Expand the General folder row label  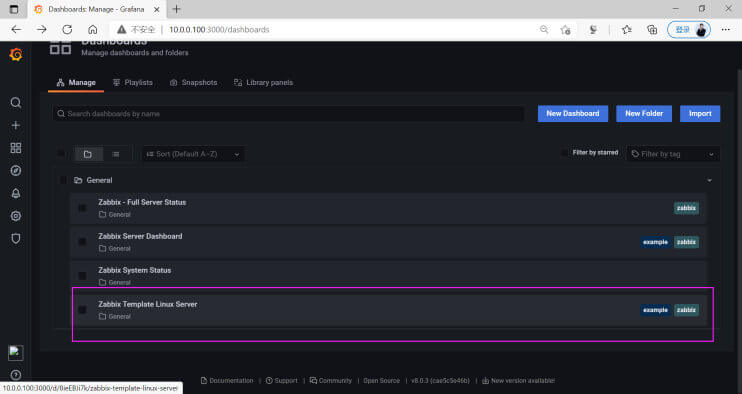(x=99, y=180)
